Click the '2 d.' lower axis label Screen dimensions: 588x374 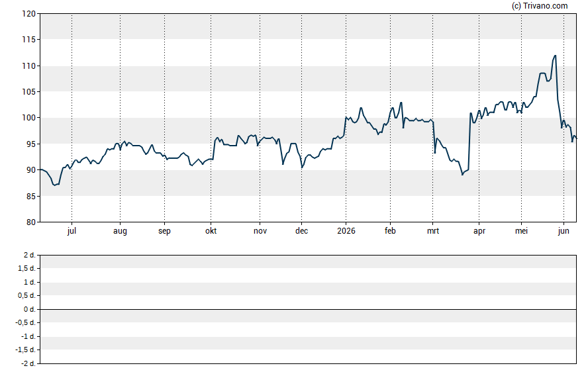coord(30,256)
